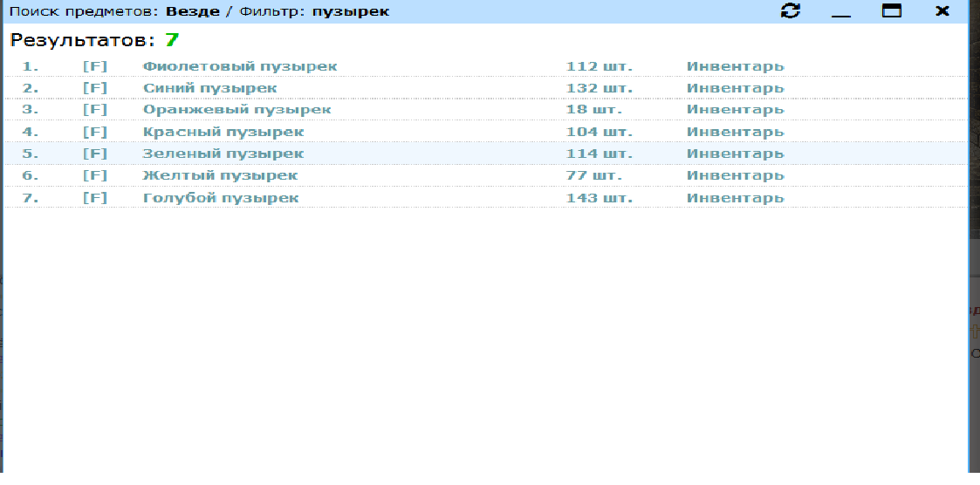Open Оранжевый пузырек item link

coord(236,110)
